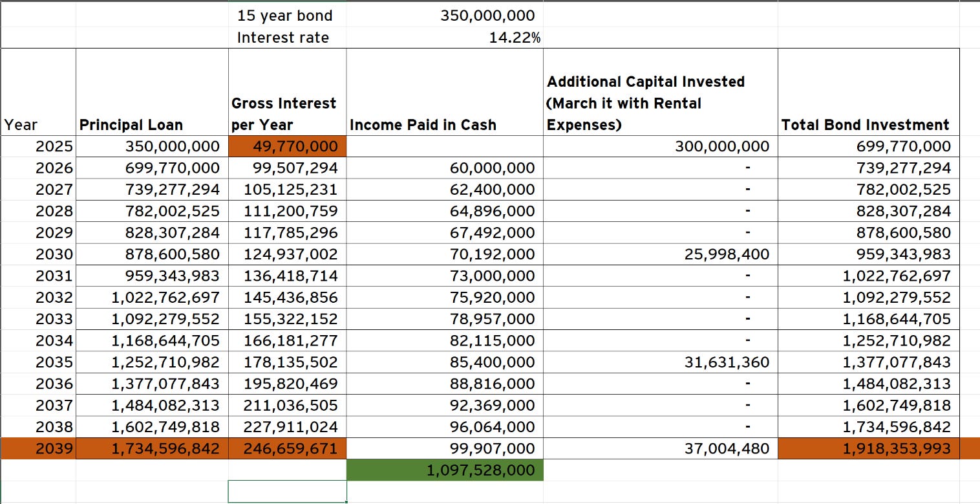Screen dimensions: 980x504
Task: Click the 2030 year cell
Action: 38,254
